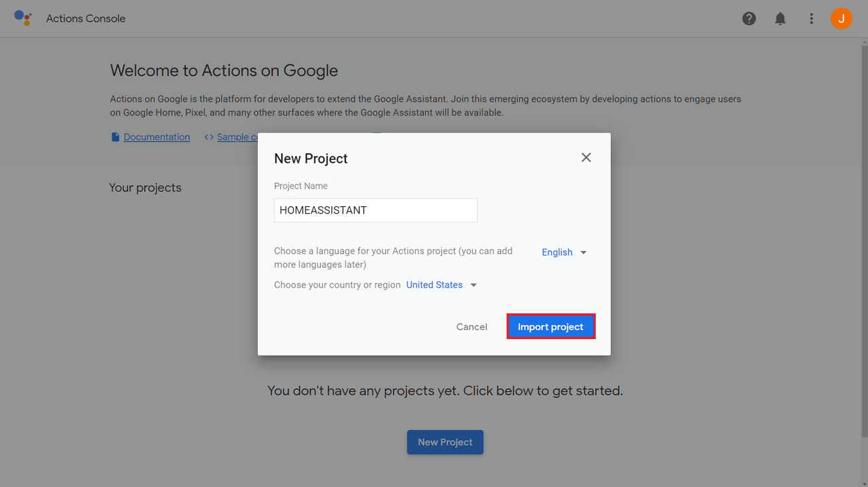Click the Your projects heading
This screenshot has width=868, height=487.
pos(145,188)
